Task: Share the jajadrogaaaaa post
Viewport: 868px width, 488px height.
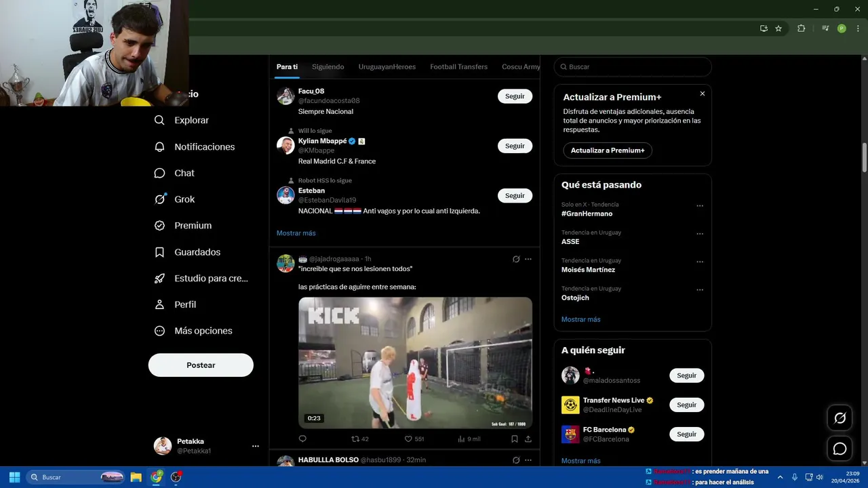Action: pyautogui.click(x=528, y=439)
